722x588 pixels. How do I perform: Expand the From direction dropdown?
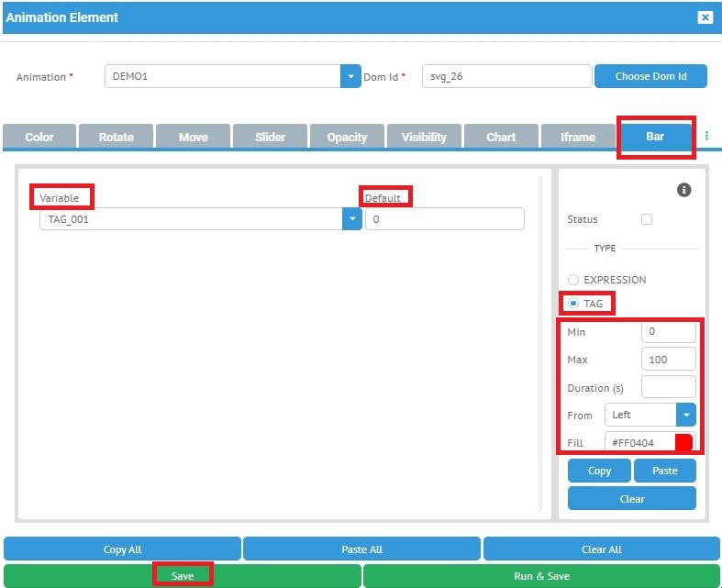coord(685,415)
